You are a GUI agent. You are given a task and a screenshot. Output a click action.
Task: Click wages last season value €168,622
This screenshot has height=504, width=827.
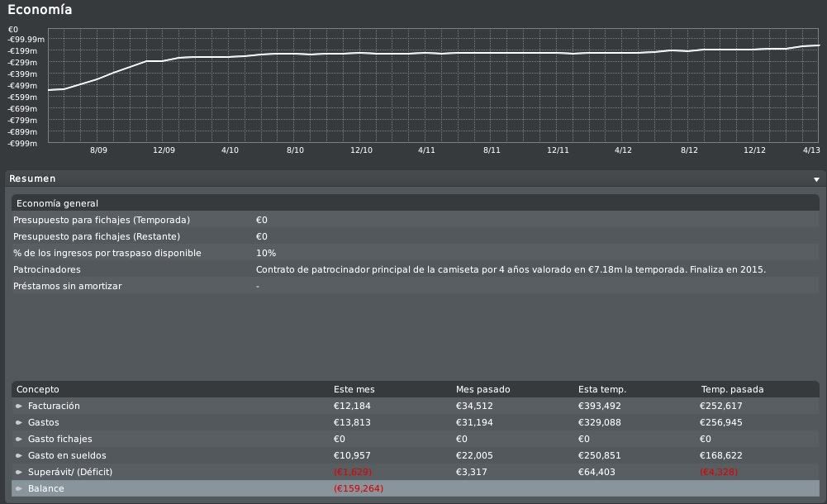[721, 455]
